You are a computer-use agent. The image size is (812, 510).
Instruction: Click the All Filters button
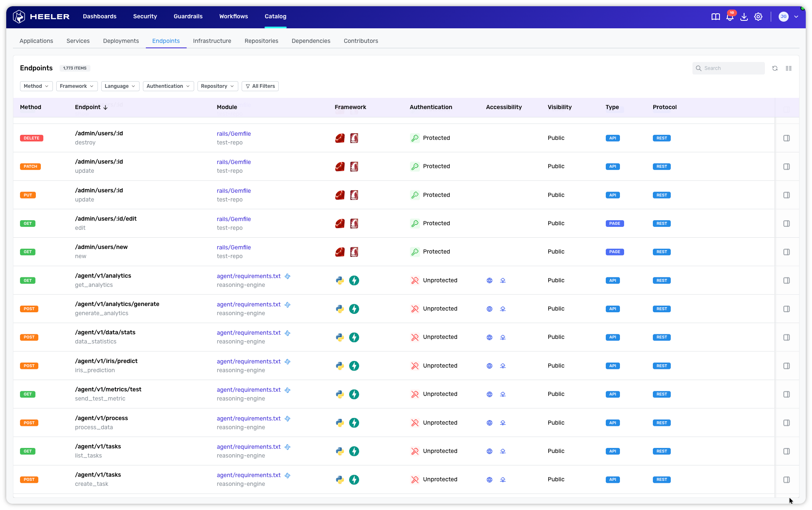260,86
